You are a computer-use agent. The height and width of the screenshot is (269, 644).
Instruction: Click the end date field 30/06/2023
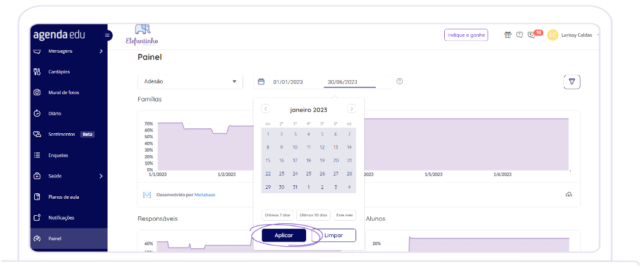(x=343, y=82)
